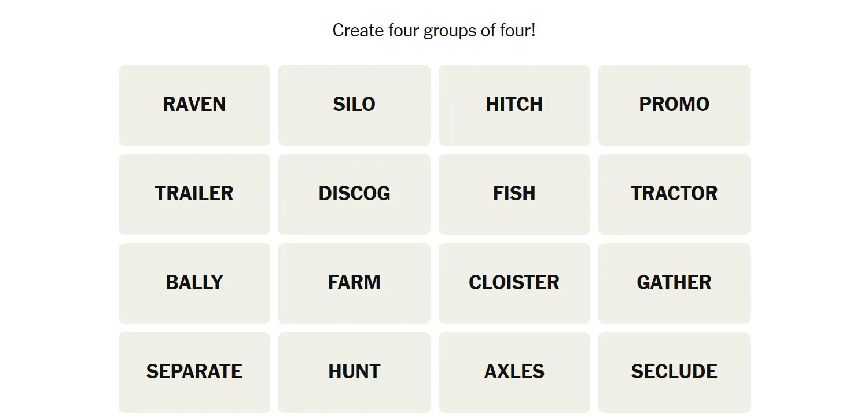This screenshot has height=420, width=868.
Task: Select the HUNT tile
Action: [354, 372]
